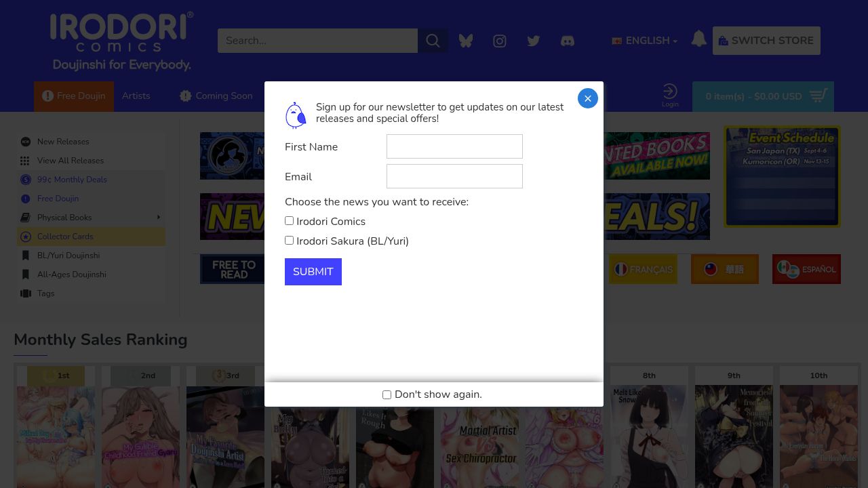Image resolution: width=868 pixels, height=488 pixels.
Task: Click the notification bell icon
Action: coord(699,39)
